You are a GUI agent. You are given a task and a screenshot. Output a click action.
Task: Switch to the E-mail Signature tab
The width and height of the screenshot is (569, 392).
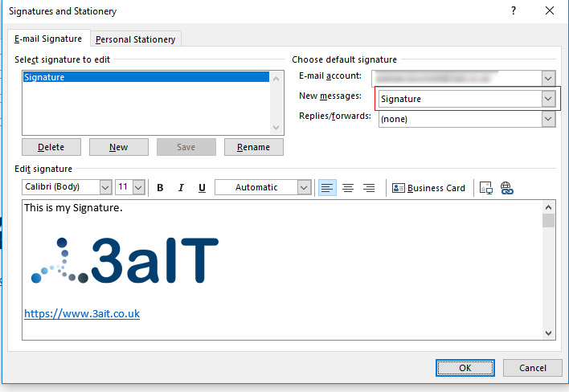click(48, 39)
